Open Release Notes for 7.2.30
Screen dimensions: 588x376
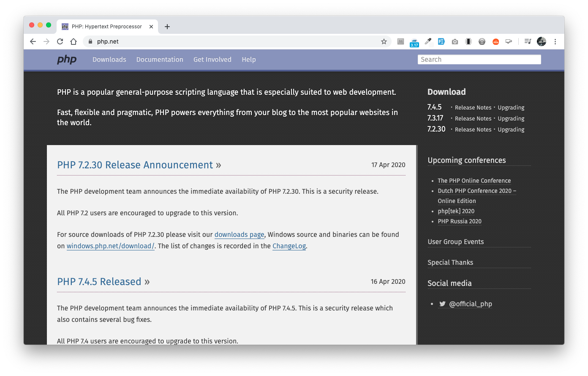click(473, 129)
